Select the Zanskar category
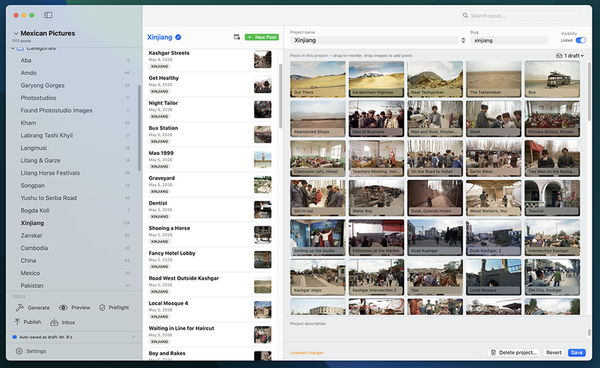The height and width of the screenshot is (368, 600). point(75,236)
